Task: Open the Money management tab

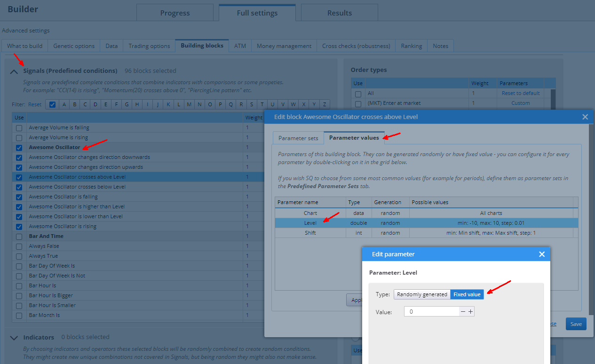Action: [284, 46]
